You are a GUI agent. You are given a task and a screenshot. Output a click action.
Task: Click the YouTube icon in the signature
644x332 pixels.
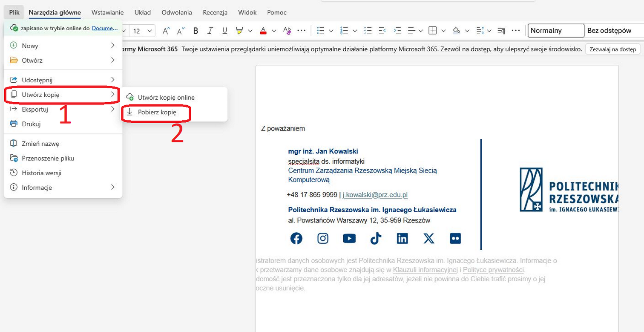pyautogui.click(x=349, y=238)
